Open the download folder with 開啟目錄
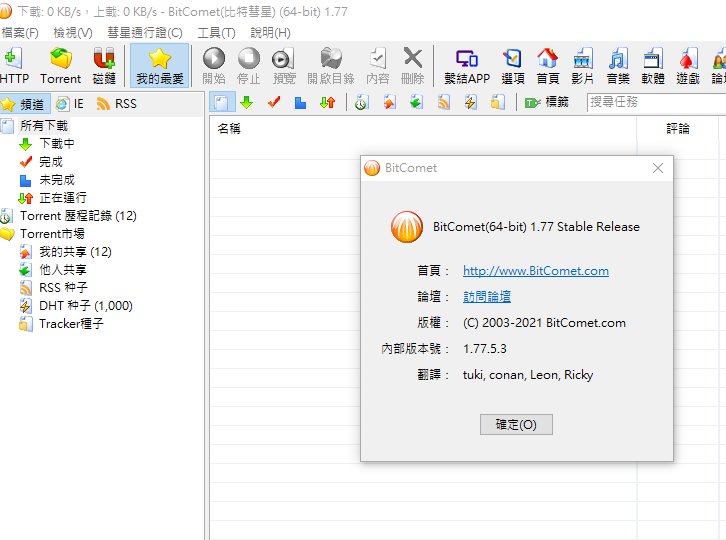This screenshot has width=726, height=540. click(x=331, y=66)
